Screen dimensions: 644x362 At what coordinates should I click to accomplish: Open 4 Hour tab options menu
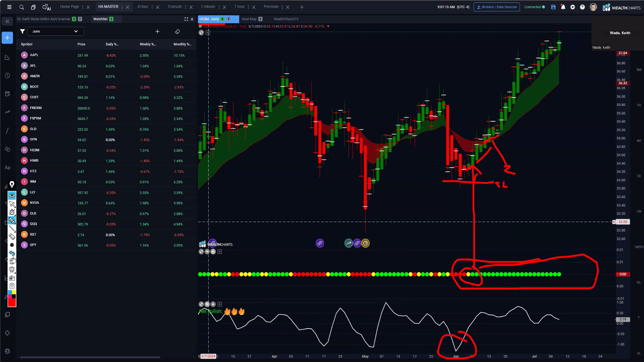(152, 7)
